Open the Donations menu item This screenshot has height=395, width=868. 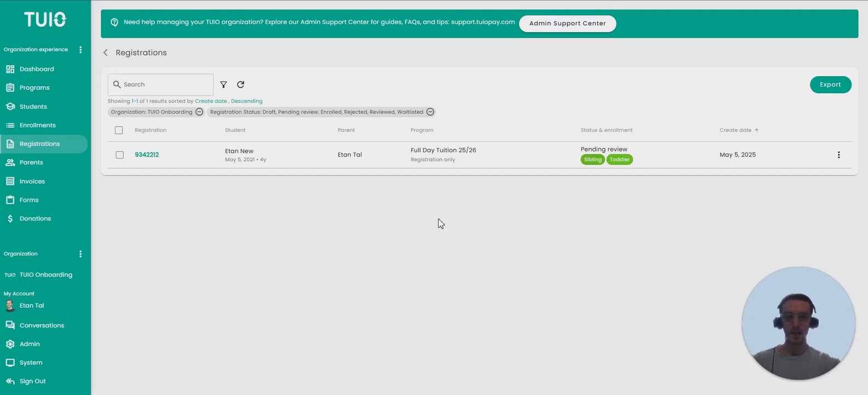click(35, 218)
